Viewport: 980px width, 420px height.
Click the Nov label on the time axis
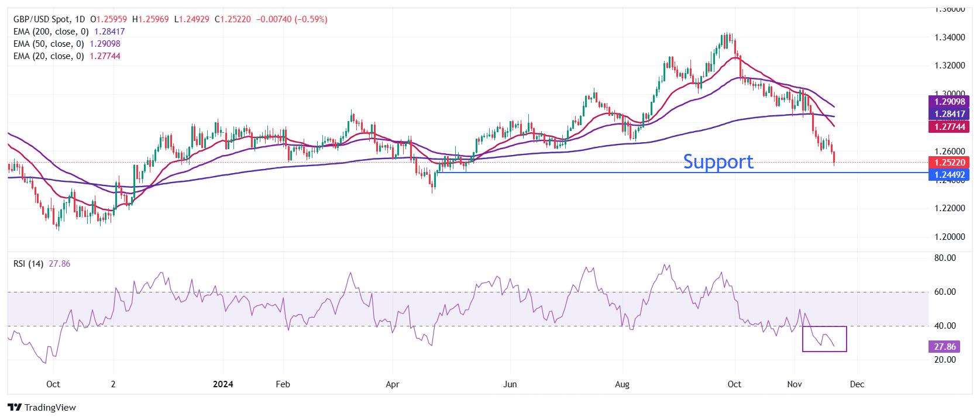point(794,384)
